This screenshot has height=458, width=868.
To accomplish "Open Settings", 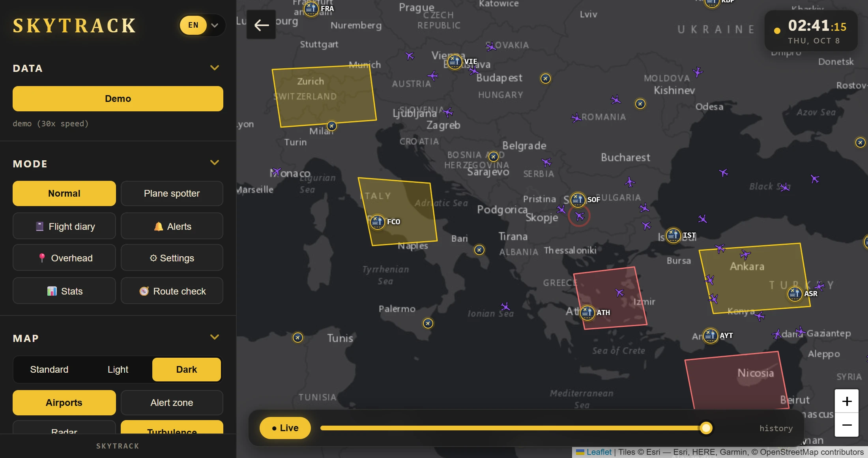I will pos(172,258).
